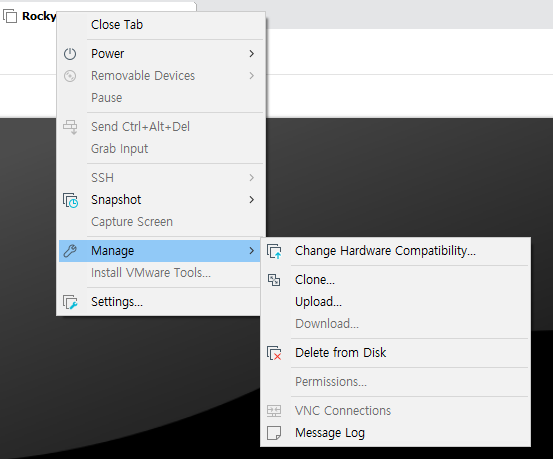The width and height of the screenshot is (553, 459).
Task: Open the SSH menu entry
Action: [161, 177]
